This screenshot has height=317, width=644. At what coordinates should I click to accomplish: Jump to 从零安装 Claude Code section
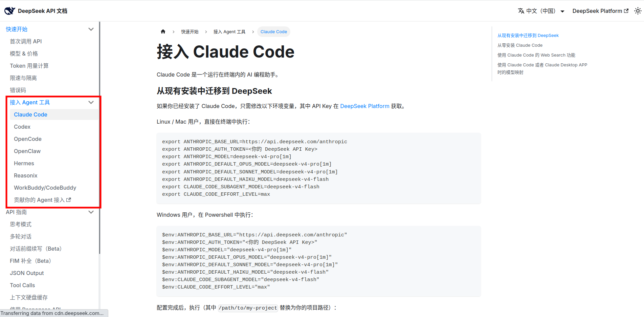520,45
